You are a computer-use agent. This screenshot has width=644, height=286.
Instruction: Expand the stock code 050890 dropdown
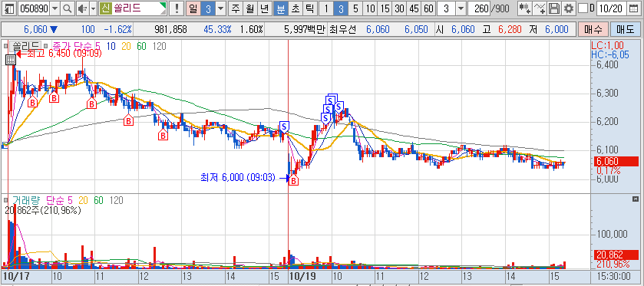(55, 8)
